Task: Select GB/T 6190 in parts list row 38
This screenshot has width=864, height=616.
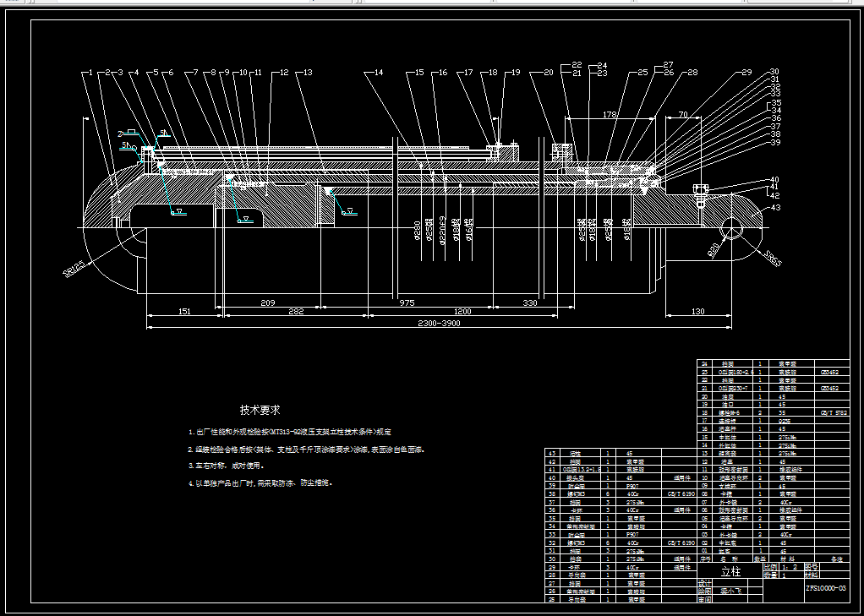Action: (681, 494)
